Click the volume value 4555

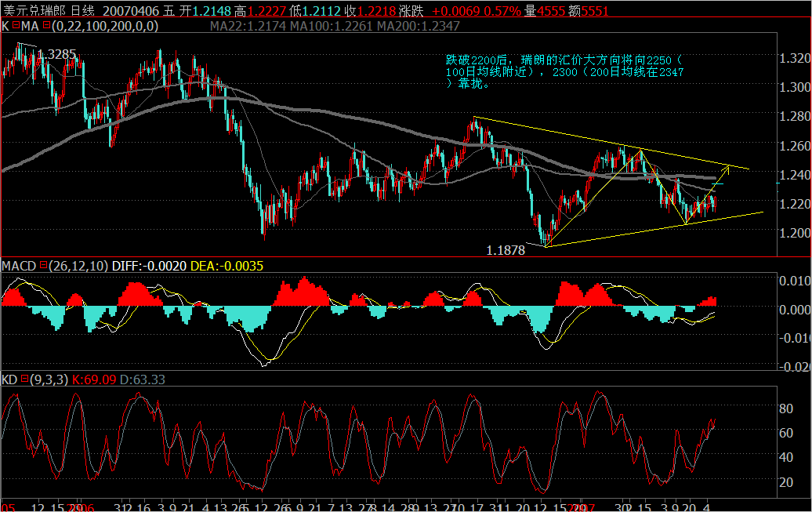click(x=552, y=10)
